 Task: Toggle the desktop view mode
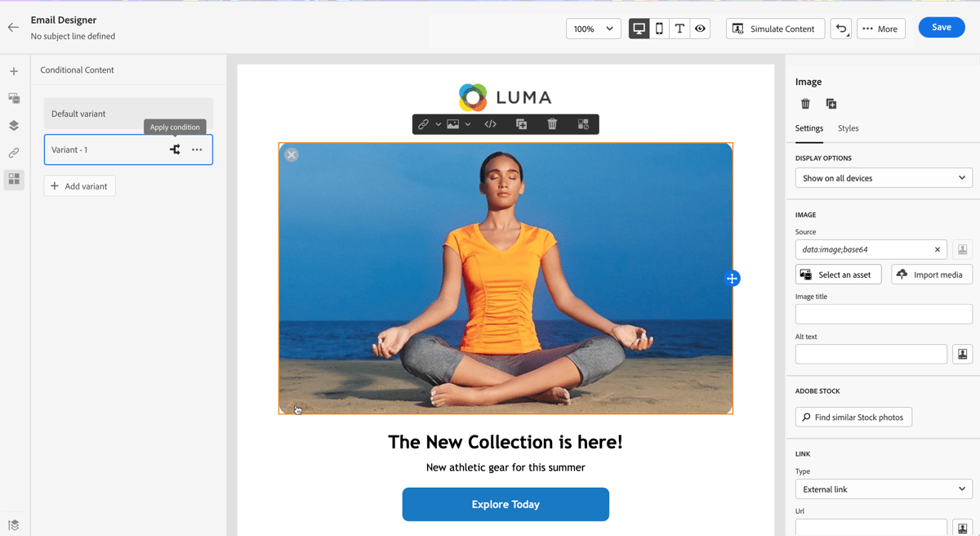[x=639, y=28]
